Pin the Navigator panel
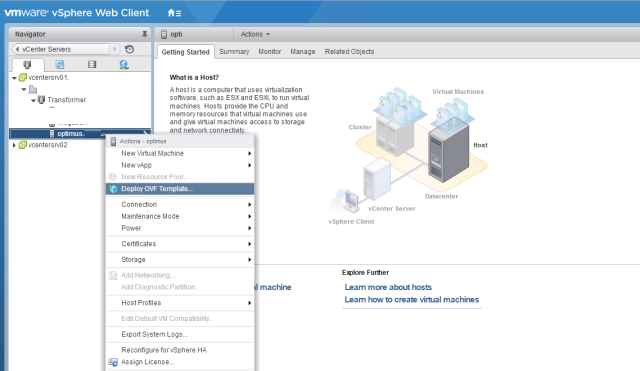The height and width of the screenshot is (371, 640). (144, 34)
